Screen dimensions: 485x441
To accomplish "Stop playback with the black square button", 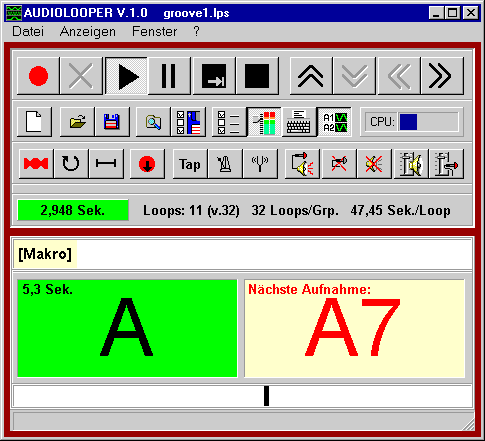I will coord(257,76).
